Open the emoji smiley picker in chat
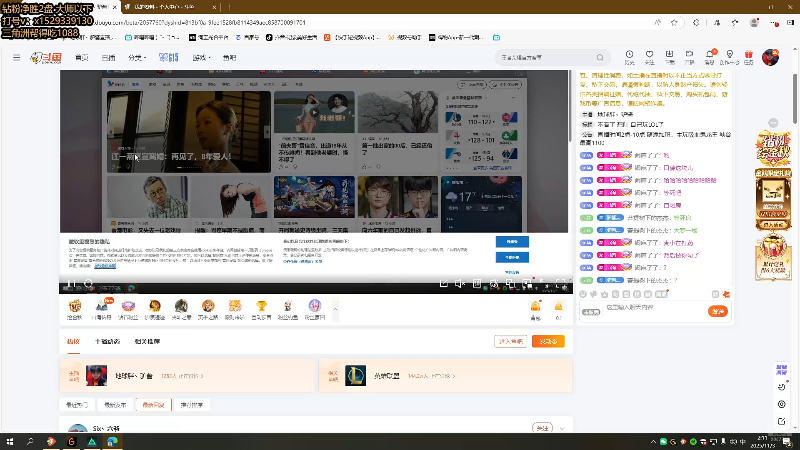800x450 pixels. (x=583, y=294)
